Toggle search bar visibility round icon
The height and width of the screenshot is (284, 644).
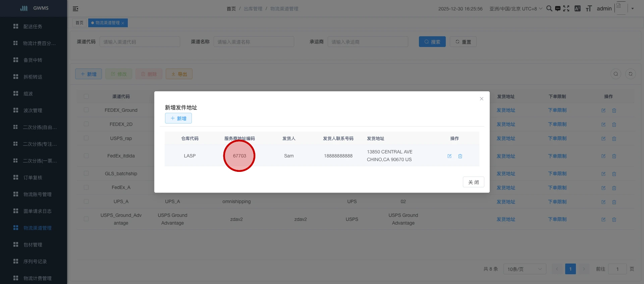(x=616, y=74)
